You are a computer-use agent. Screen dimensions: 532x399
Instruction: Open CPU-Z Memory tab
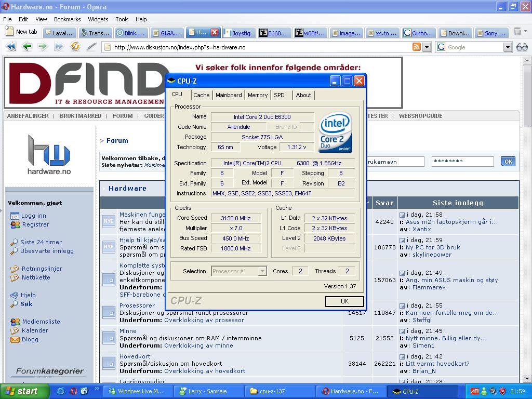(x=258, y=95)
